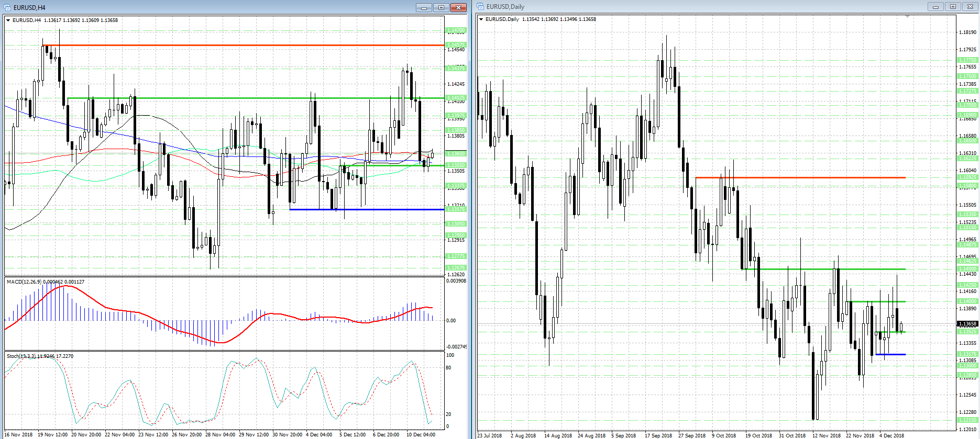This screenshot has height=439, width=980.
Task: Select the short blue line on Daily chart
Action: tap(890, 354)
